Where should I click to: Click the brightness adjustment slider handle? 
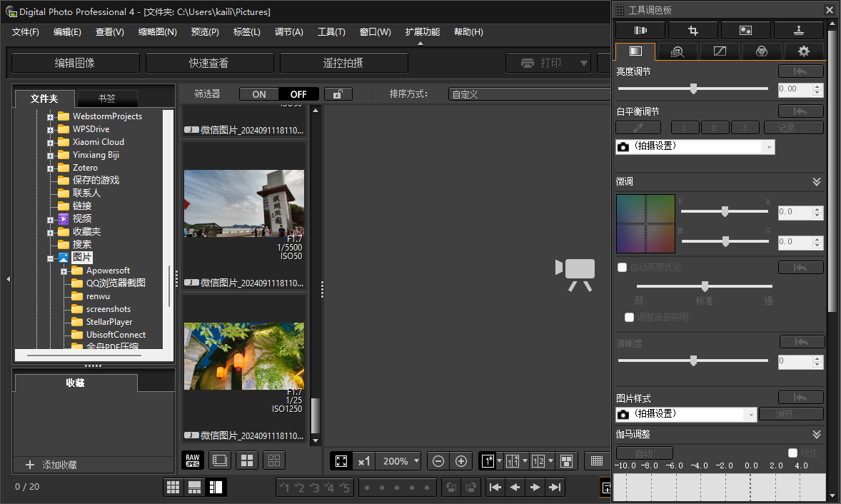[x=693, y=89]
